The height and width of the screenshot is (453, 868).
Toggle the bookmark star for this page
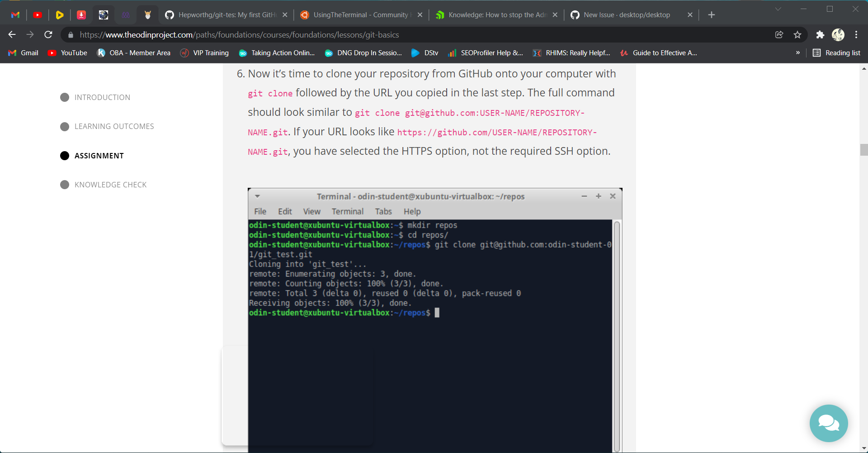tap(797, 34)
